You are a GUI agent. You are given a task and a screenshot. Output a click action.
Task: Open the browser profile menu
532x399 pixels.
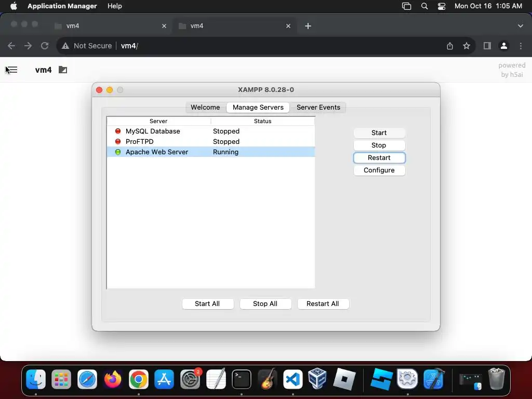point(504,46)
